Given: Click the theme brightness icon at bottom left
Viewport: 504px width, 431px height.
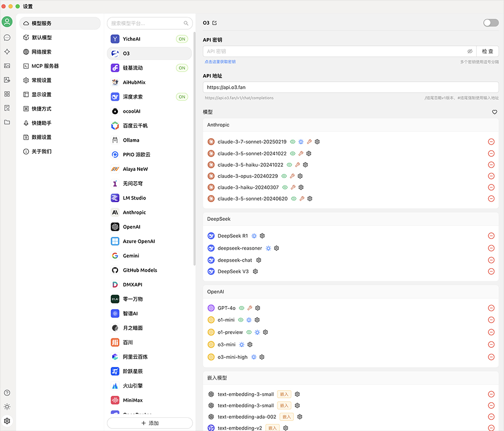Looking at the screenshot, I should pyautogui.click(x=7, y=407).
